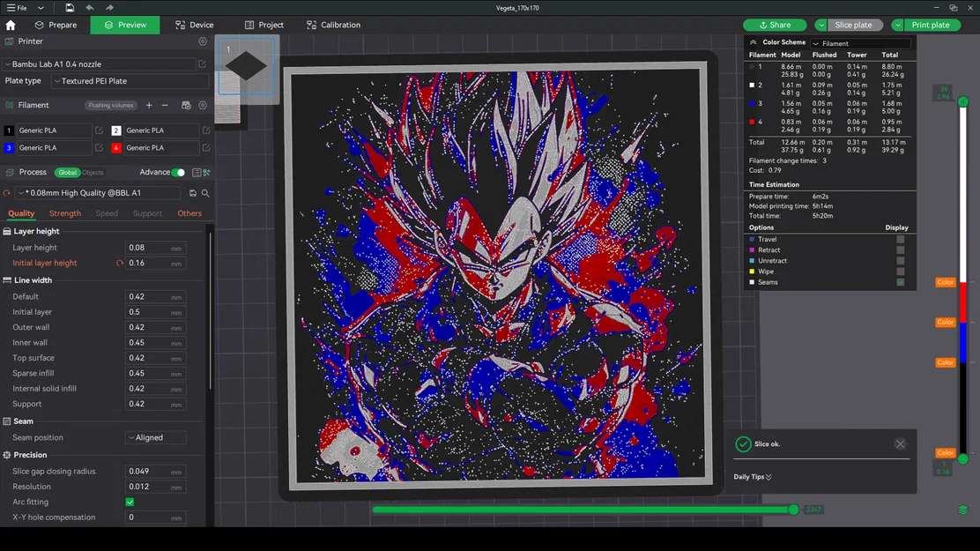
Task: Disable the Seams display checkbox
Action: pyautogui.click(x=901, y=282)
